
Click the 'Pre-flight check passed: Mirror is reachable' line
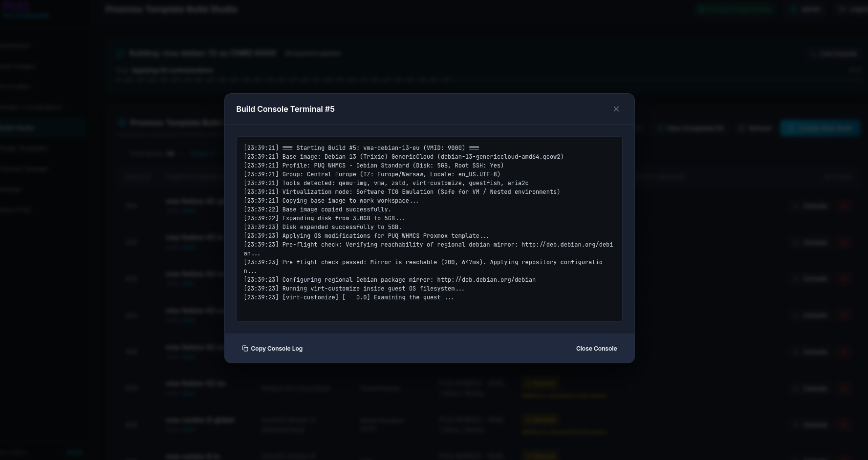[x=423, y=267]
